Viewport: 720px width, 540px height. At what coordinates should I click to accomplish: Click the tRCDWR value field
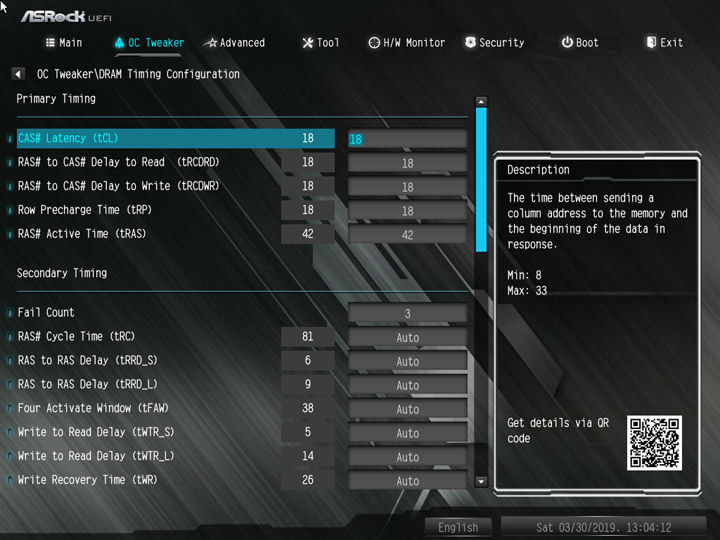(x=407, y=187)
